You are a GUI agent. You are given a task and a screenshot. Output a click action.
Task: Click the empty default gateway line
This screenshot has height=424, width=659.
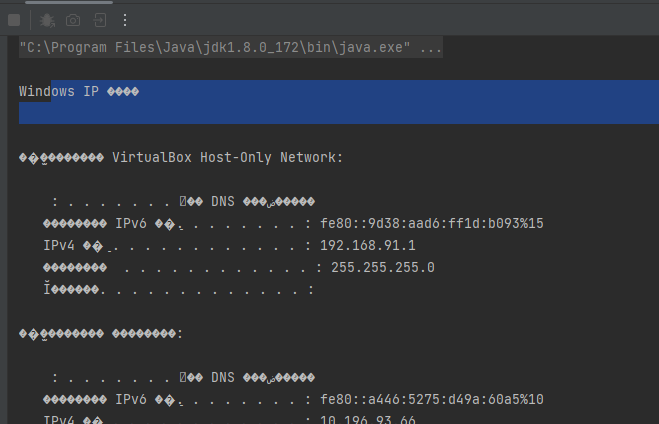pyautogui.click(x=179, y=290)
